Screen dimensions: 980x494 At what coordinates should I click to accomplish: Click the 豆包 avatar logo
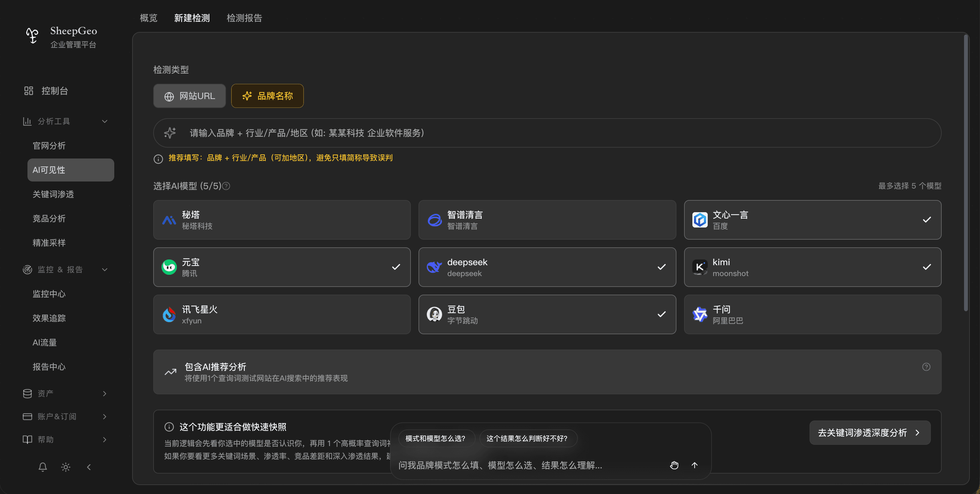[x=434, y=315]
